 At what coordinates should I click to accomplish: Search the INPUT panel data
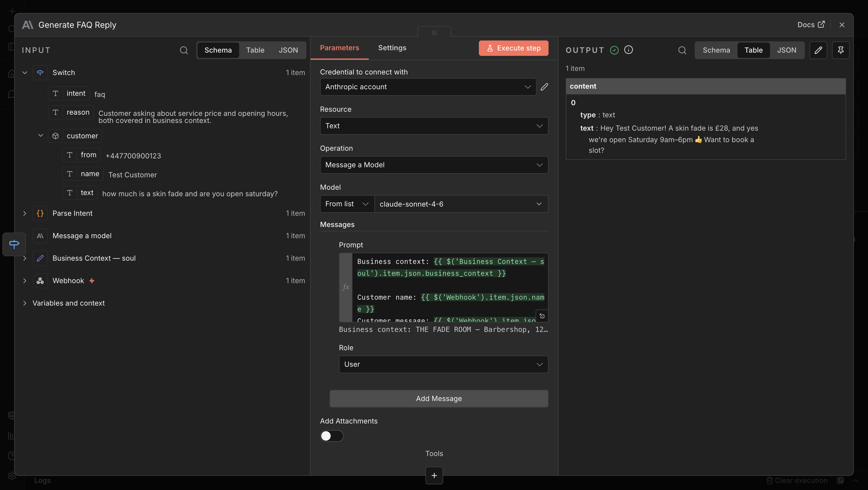(184, 50)
